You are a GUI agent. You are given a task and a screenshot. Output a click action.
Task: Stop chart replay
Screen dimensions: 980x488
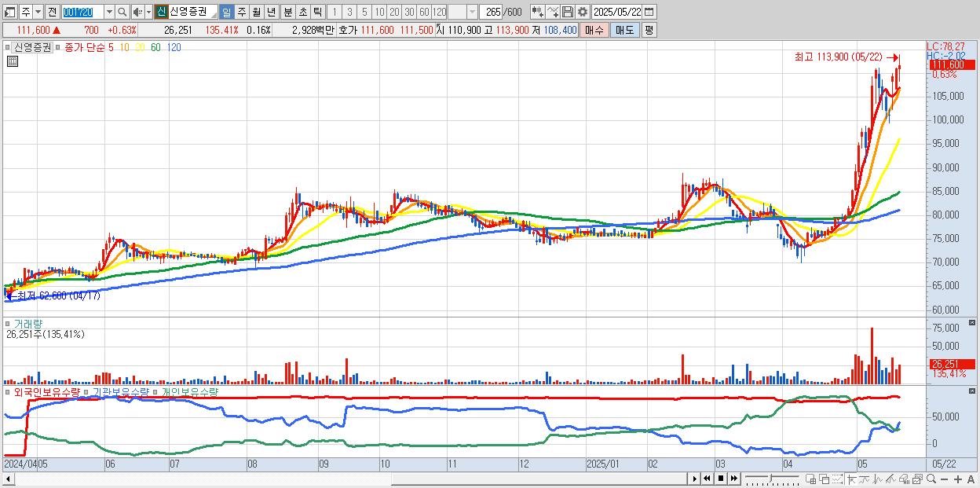721,479
